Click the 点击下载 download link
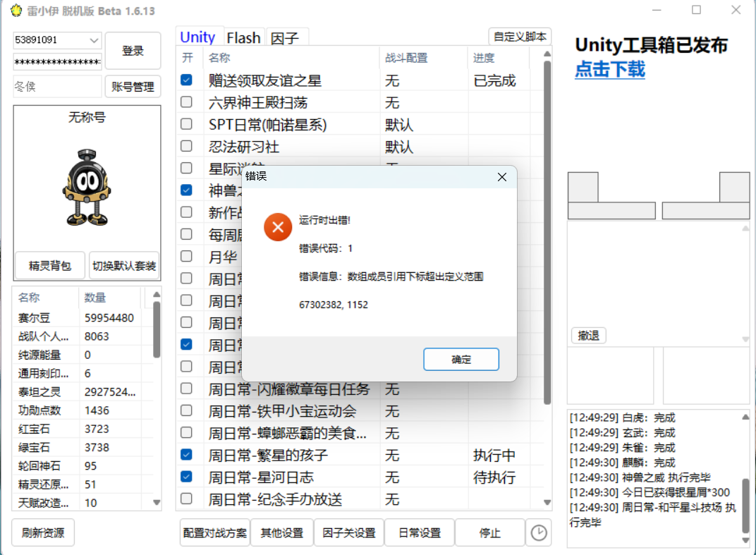The height and width of the screenshot is (555, 756). pyautogui.click(x=609, y=71)
